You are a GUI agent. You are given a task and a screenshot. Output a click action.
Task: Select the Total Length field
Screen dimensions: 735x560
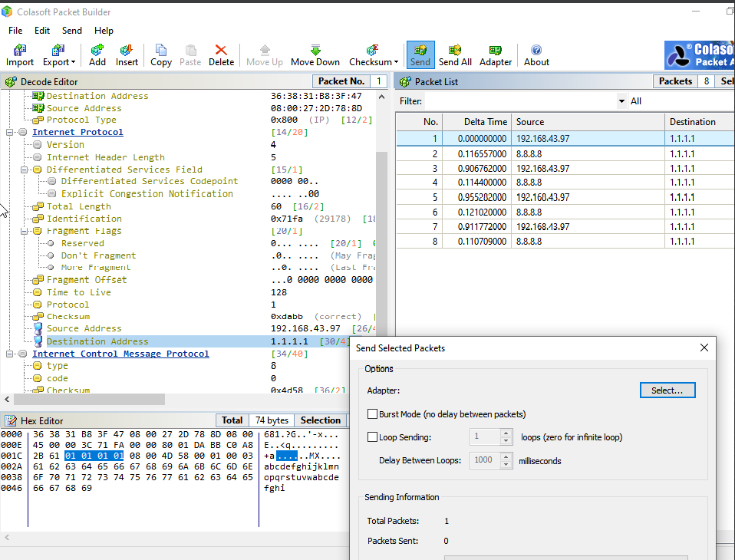pyautogui.click(x=79, y=206)
